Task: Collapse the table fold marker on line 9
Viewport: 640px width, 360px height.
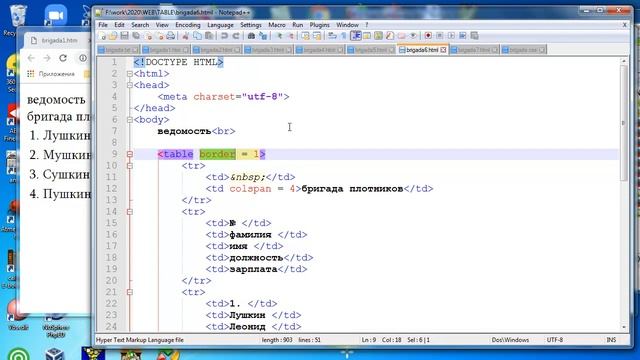Action: tap(129, 154)
